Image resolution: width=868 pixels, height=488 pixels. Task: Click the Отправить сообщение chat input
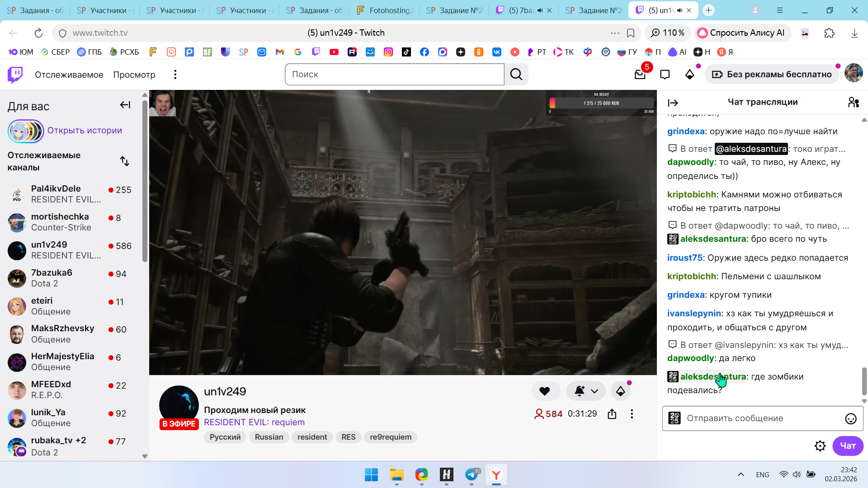tap(759, 418)
